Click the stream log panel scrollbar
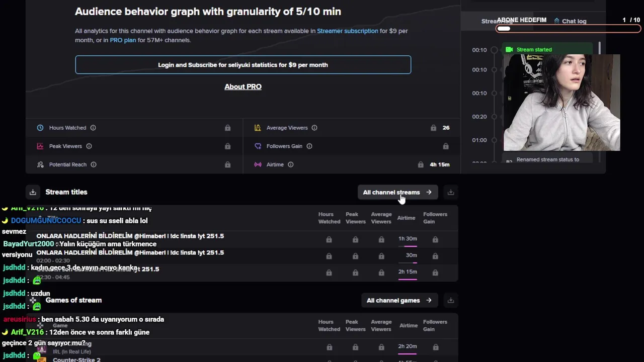The height and width of the screenshot is (362, 644). pyautogui.click(x=599, y=49)
